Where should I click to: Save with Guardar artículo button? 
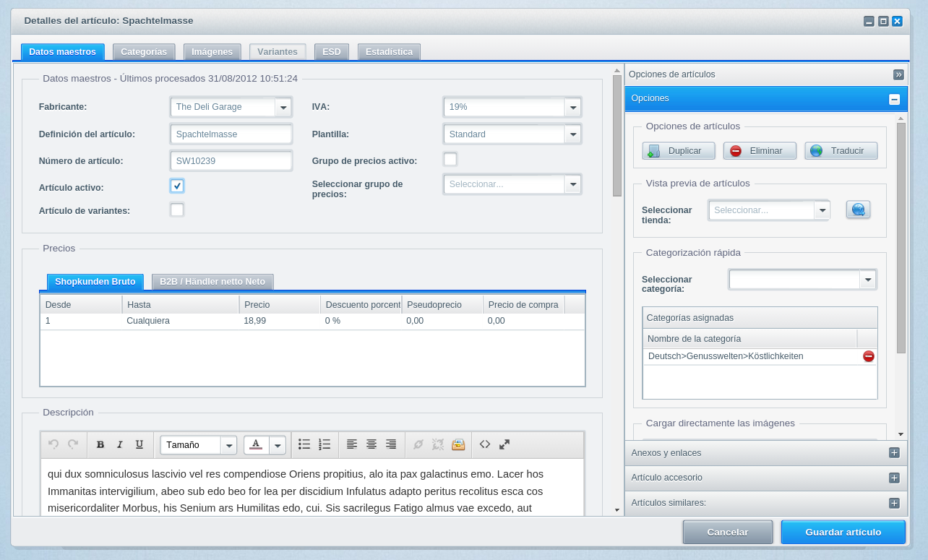click(843, 532)
